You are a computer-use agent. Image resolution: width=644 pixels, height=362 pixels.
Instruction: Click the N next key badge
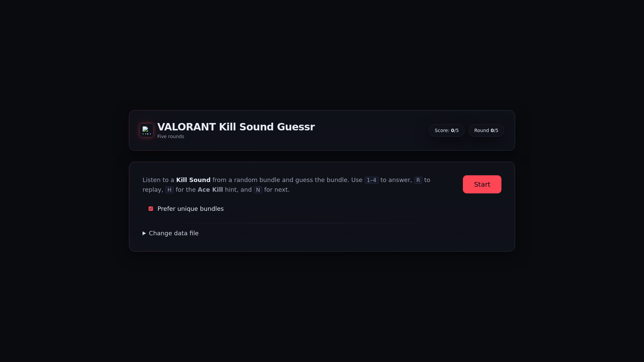pyautogui.click(x=258, y=190)
